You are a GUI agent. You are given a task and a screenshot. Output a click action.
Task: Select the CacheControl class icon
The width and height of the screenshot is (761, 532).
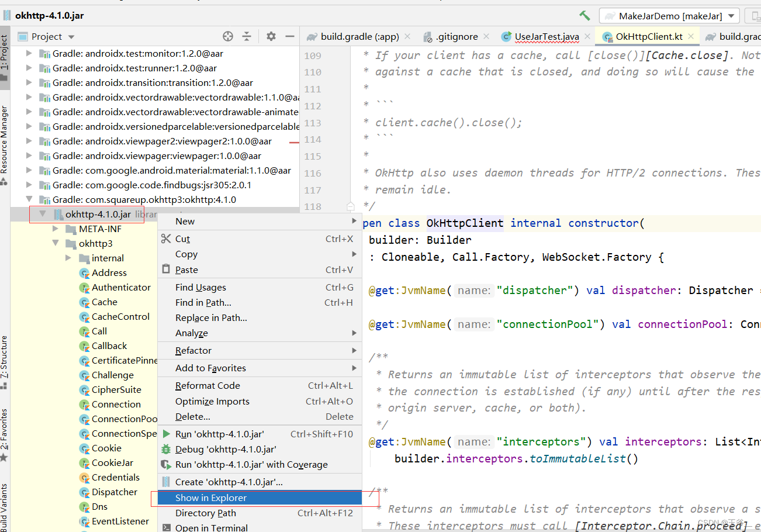coord(85,317)
